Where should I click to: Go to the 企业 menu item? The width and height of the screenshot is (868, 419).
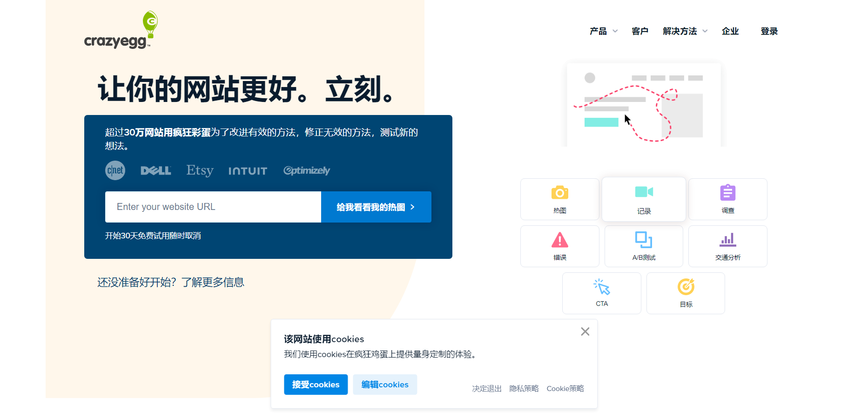tap(730, 31)
